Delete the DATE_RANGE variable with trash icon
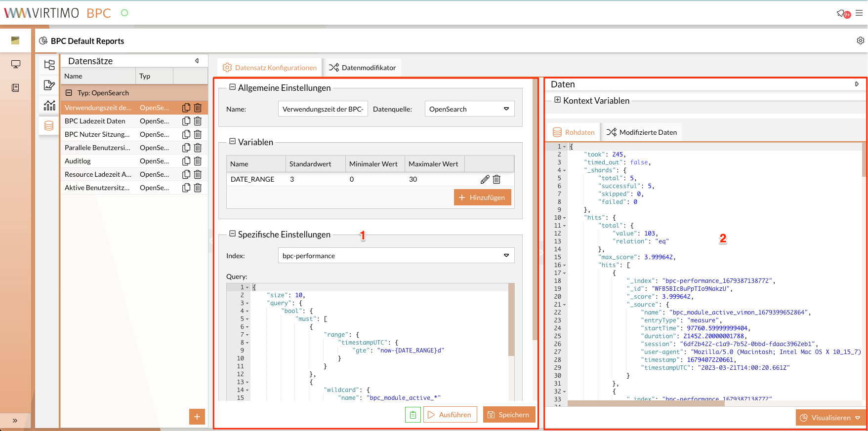The image size is (868, 431). point(496,179)
